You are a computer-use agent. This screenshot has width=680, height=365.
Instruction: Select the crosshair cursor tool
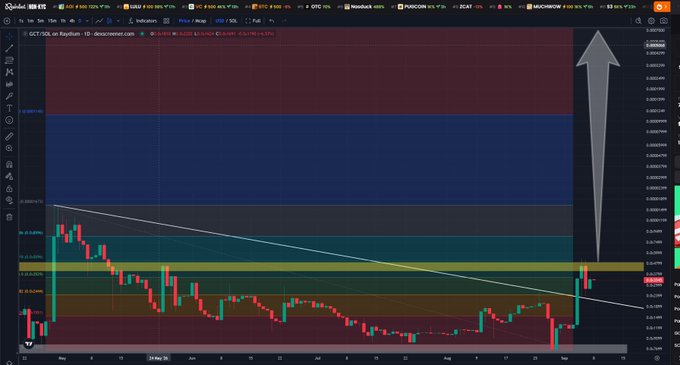click(x=9, y=36)
